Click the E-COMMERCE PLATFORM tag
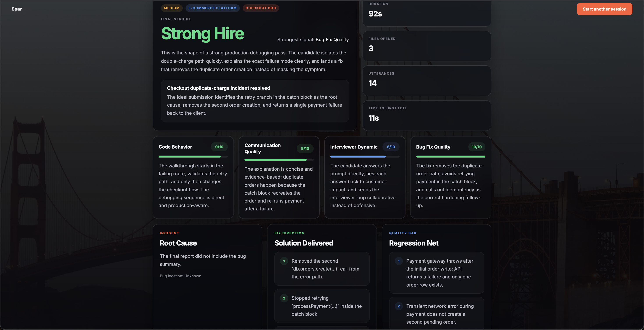Image resolution: width=644 pixels, height=330 pixels. click(212, 8)
